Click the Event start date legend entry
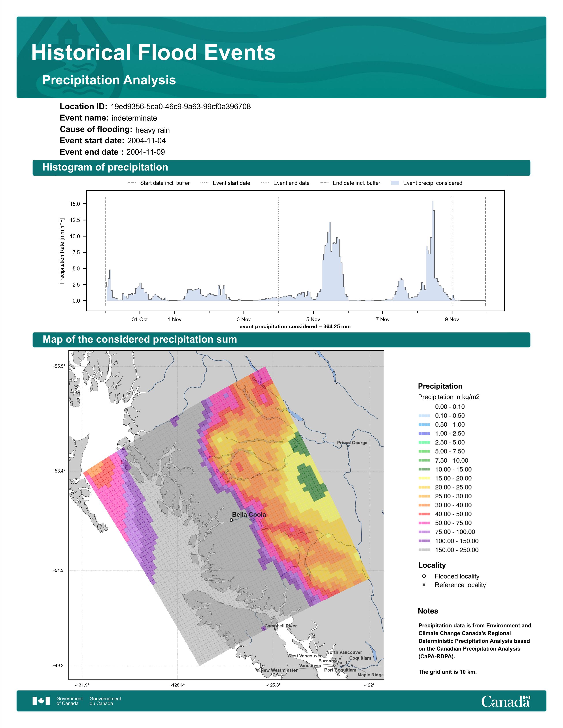 coord(225,183)
